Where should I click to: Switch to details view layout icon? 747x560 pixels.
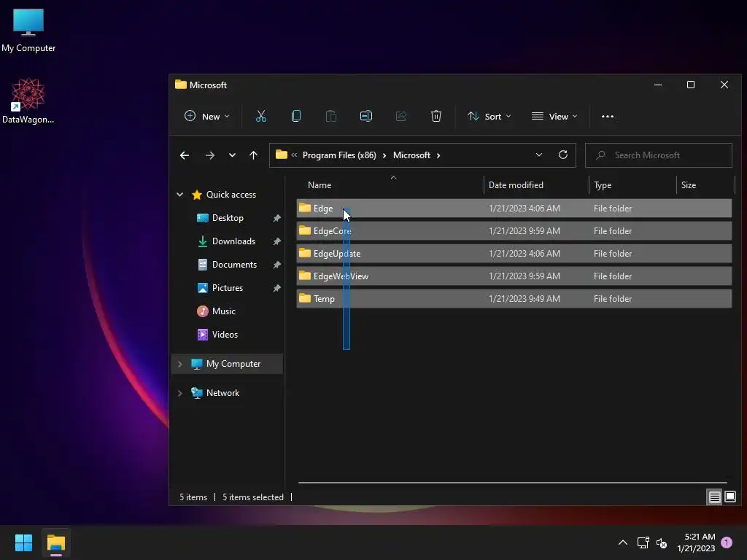(715, 497)
